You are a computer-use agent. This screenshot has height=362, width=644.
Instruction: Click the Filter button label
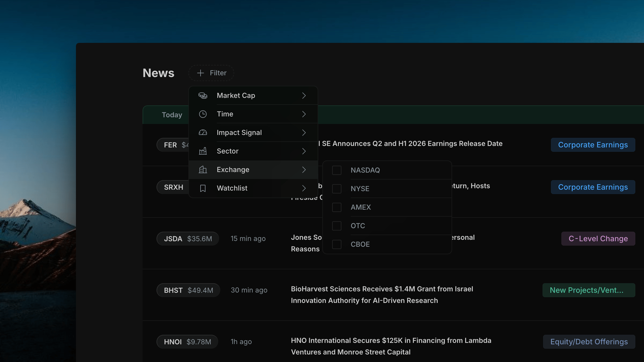pos(218,73)
